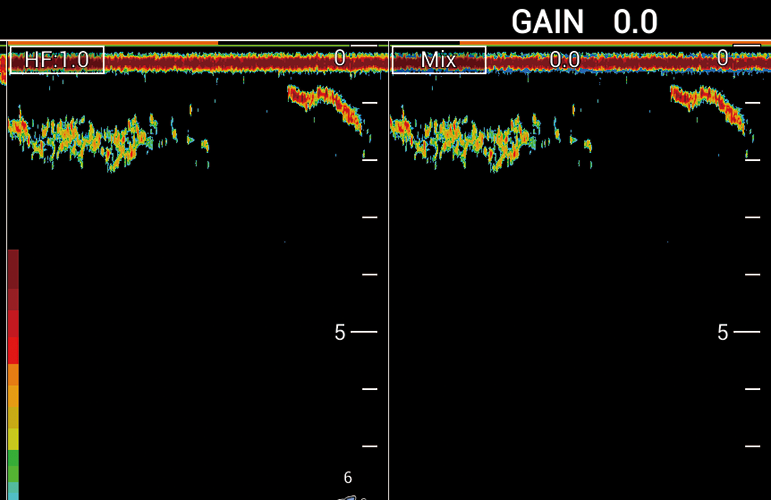This screenshot has height=500, width=771.
Task: Click the small icon at bottom of HF panel
Action: [x=349, y=496]
